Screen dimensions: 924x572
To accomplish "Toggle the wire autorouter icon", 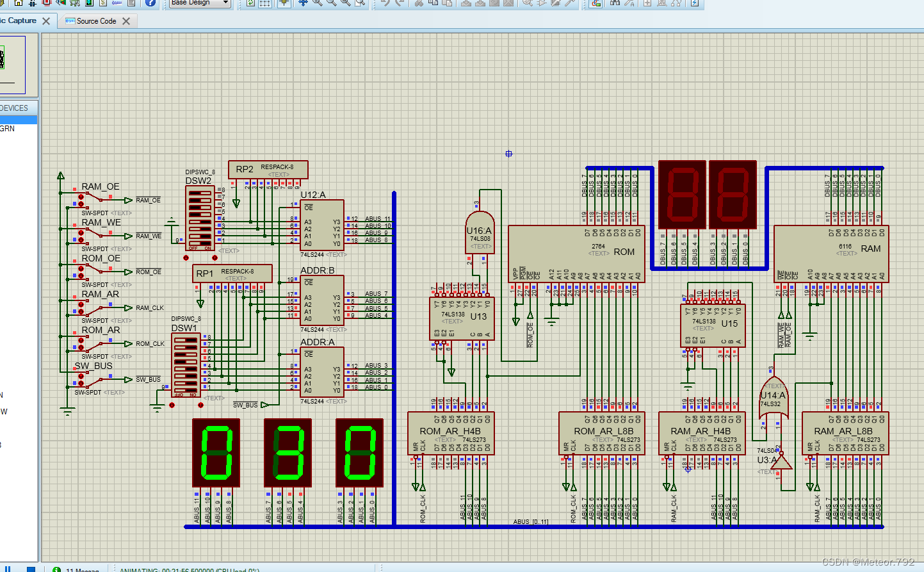I will [x=596, y=3].
